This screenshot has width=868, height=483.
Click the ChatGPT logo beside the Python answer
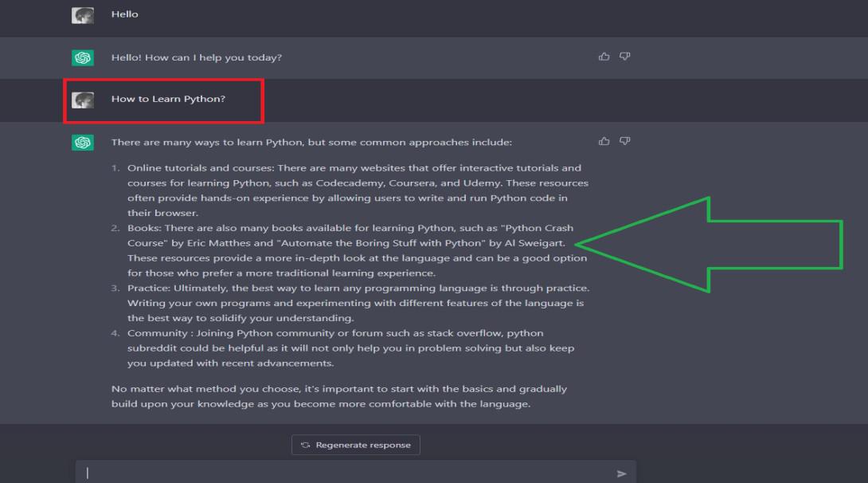[83, 142]
